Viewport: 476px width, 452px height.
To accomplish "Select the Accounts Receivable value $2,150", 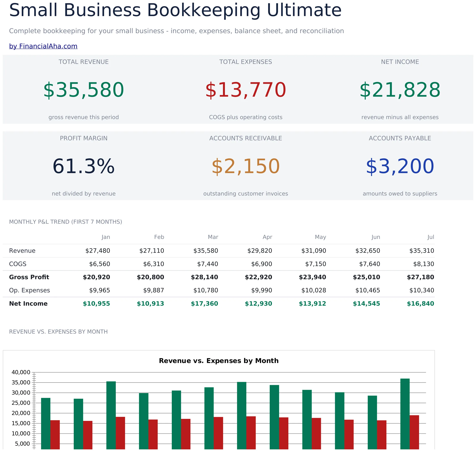I will click(x=246, y=166).
